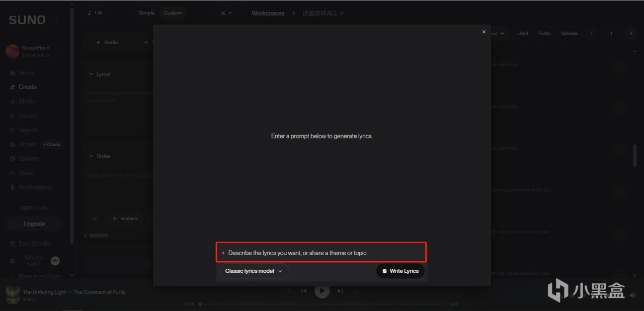Viewport: 644px width, 311px height.
Task: Open Studio from the sidebar
Action: [23, 101]
